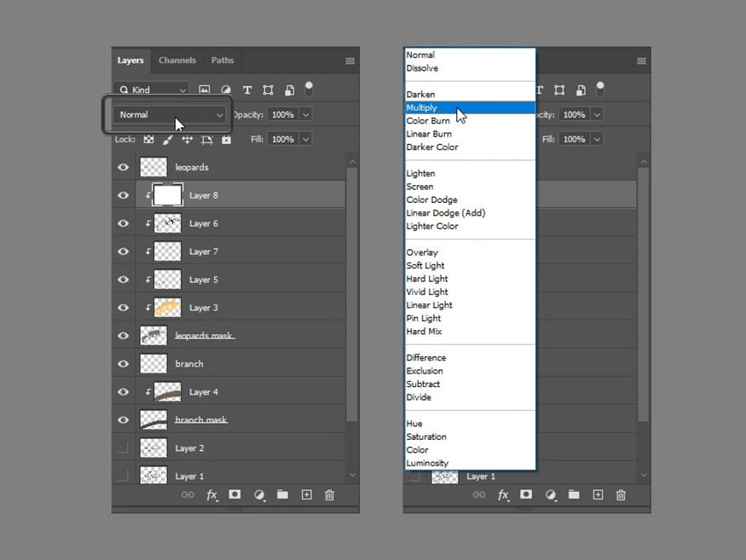Open layer style fx menu in left panel
Image resolution: width=746 pixels, height=560 pixels.
point(211,495)
